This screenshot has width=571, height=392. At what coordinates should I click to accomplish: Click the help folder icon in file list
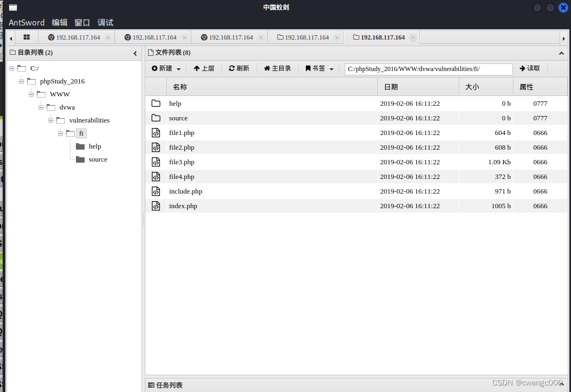[x=156, y=104]
